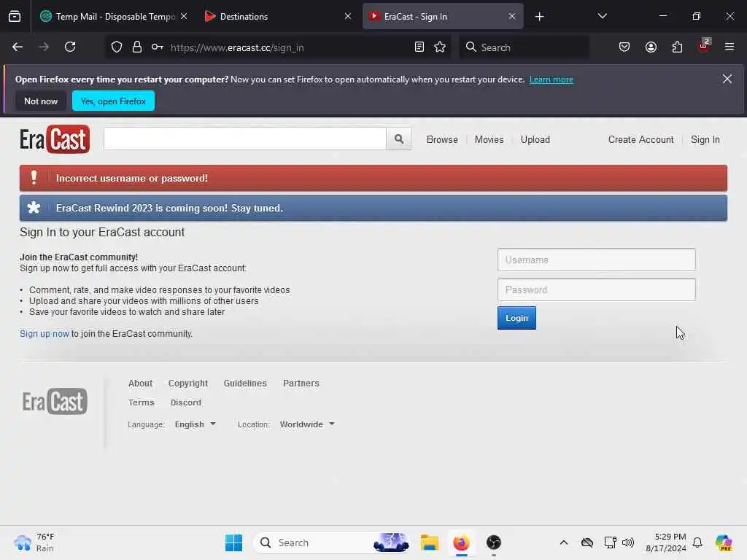Screen dimensions: 747x560
Task: Open the Firefox hamburger menu
Action: [729, 47]
